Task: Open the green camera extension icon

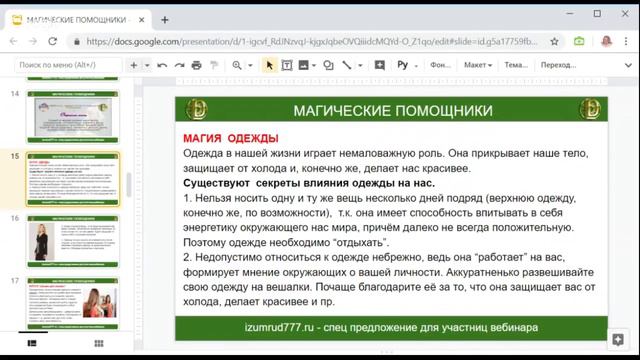Action: pos(579,41)
